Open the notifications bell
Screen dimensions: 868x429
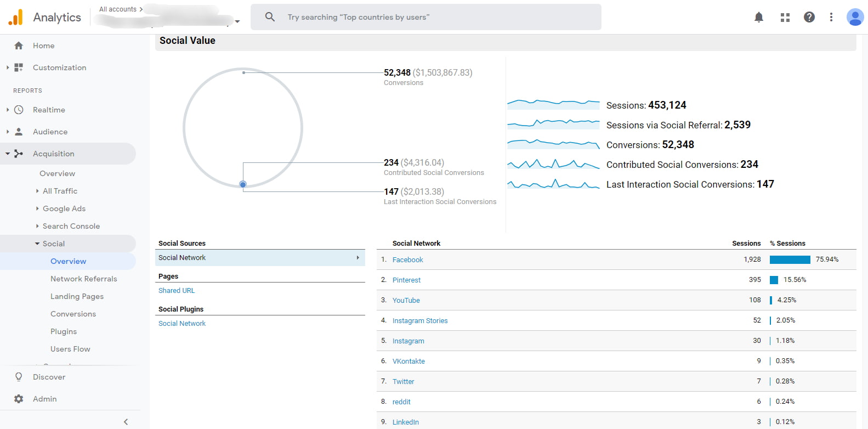pyautogui.click(x=759, y=17)
